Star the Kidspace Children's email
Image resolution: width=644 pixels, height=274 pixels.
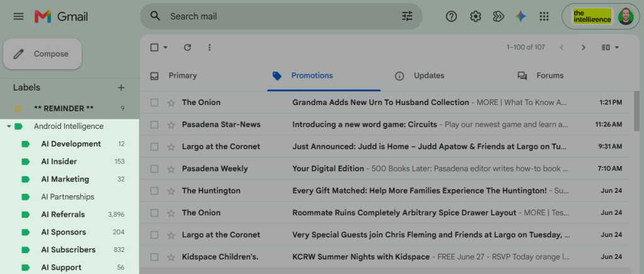[171, 257]
